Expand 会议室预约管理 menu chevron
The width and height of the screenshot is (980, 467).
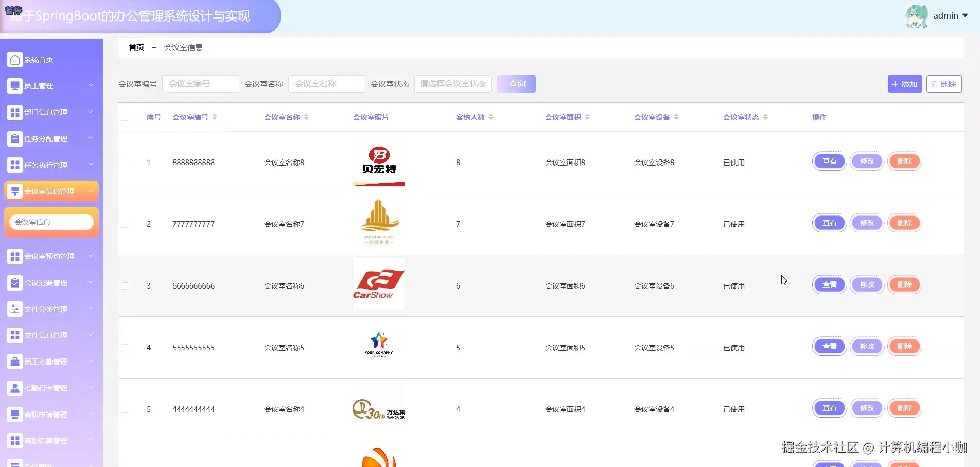[x=91, y=256]
